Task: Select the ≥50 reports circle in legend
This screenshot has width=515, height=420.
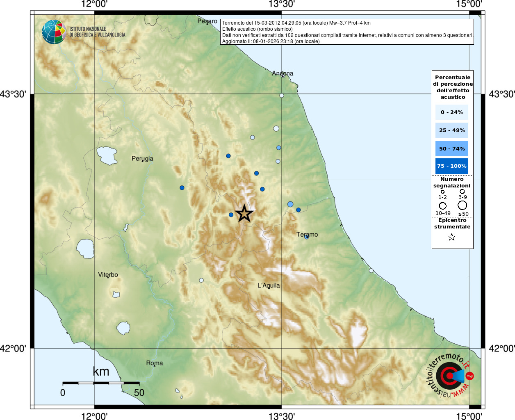Action: [x=463, y=205]
